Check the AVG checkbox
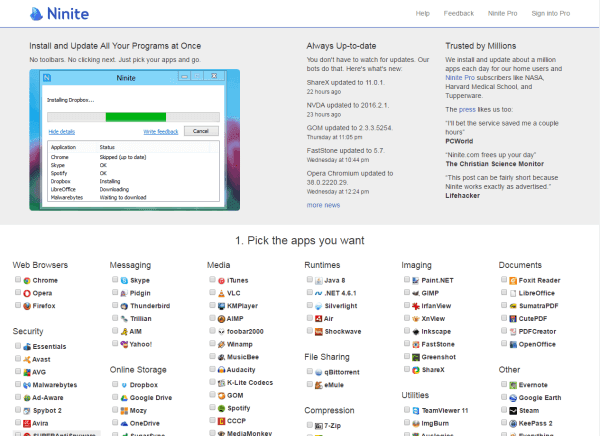The height and width of the screenshot is (436, 600). (18, 371)
